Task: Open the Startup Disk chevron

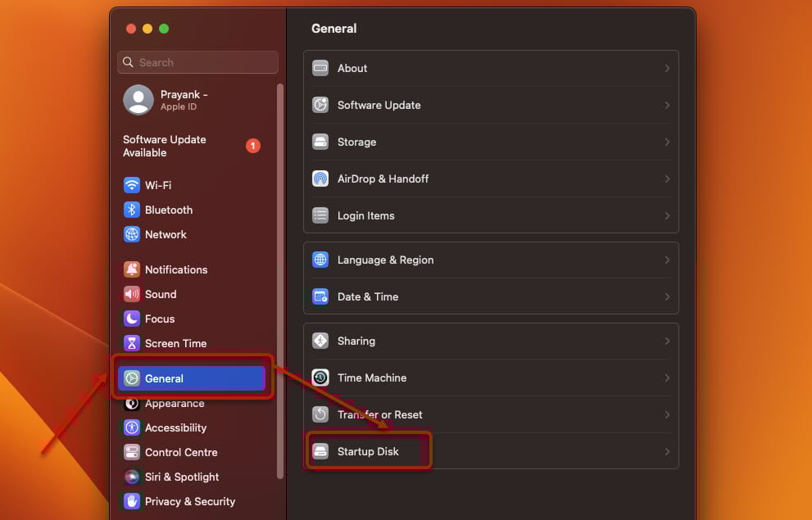Action: [667, 451]
